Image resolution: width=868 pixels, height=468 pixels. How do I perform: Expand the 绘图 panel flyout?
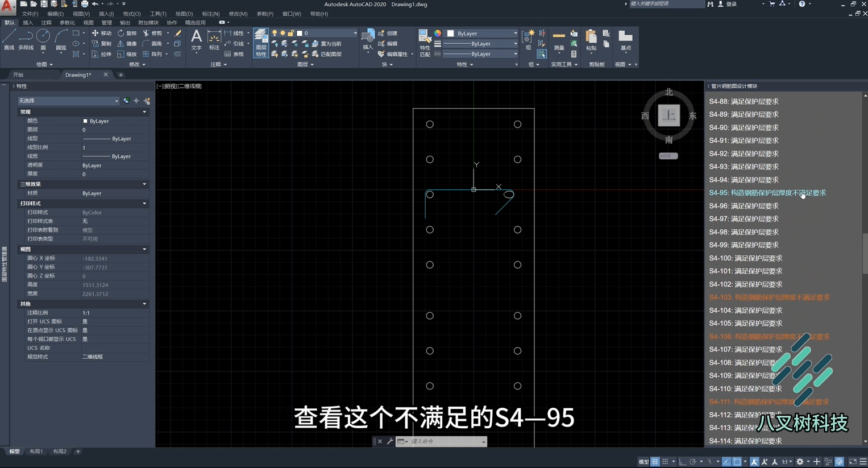click(x=44, y=64)
